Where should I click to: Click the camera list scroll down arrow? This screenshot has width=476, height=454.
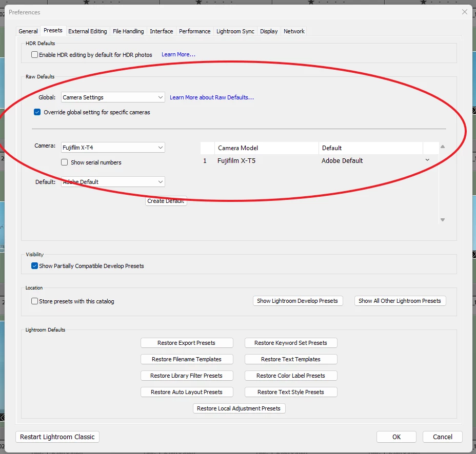point(442,220)
